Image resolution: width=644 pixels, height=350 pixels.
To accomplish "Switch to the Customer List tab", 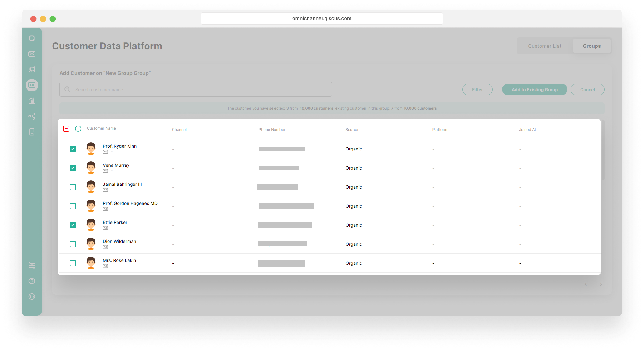I will tap(545, 46).
